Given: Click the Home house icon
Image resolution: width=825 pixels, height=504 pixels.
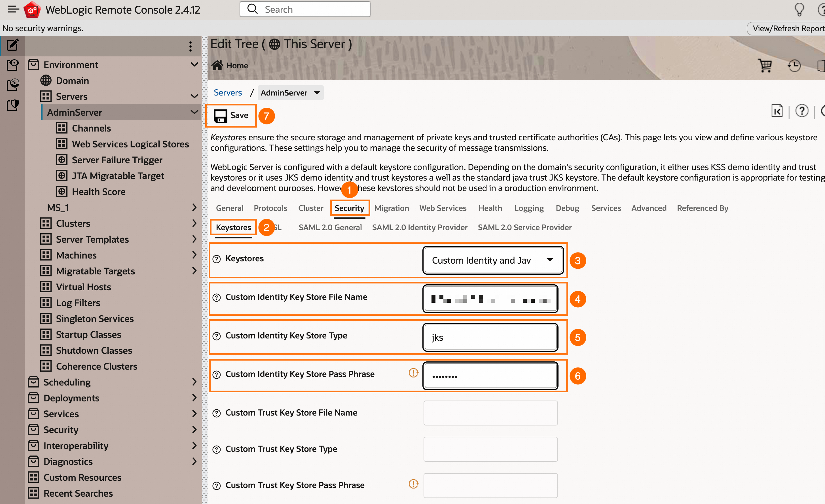Looking at the screenshot, I should tap(217, 65).
